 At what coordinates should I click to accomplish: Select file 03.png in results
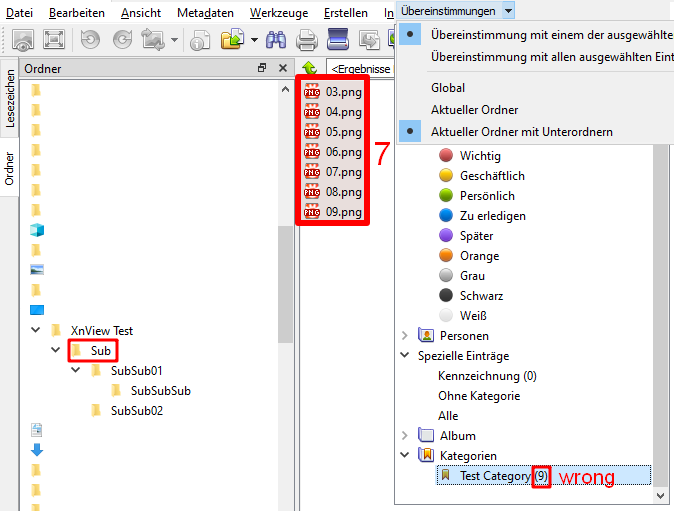(333, 92)
